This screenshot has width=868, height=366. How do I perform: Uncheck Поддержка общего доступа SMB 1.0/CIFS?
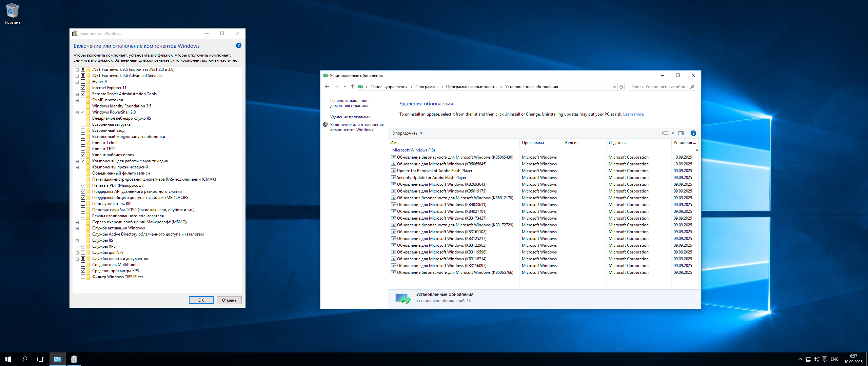[83, 198]
